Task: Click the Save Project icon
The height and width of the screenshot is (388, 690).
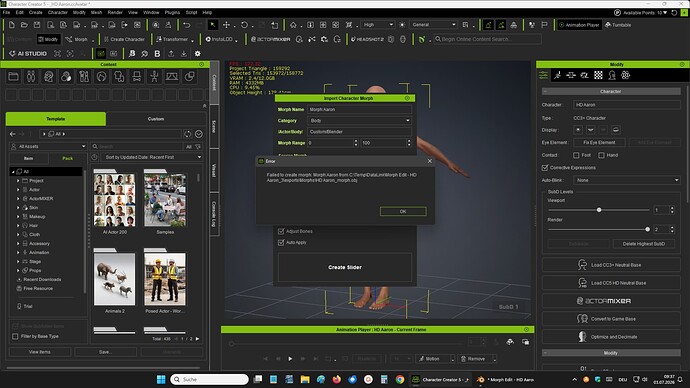Action: (x=37, y=25)
